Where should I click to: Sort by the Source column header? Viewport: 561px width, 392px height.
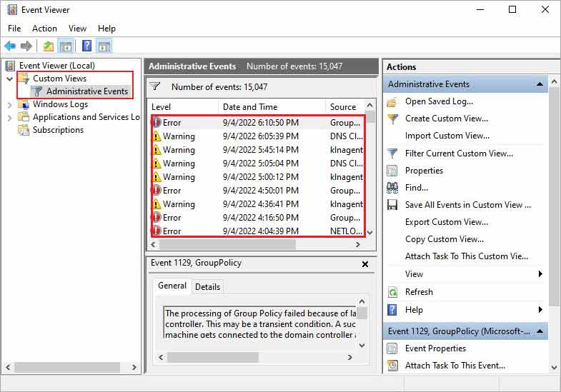click(345, 107)
